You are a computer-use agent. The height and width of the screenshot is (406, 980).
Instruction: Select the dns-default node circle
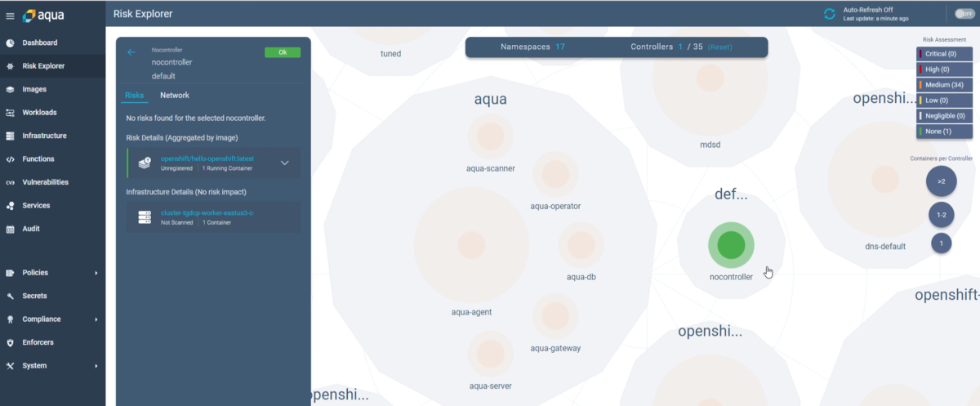[x=885, y=178]
